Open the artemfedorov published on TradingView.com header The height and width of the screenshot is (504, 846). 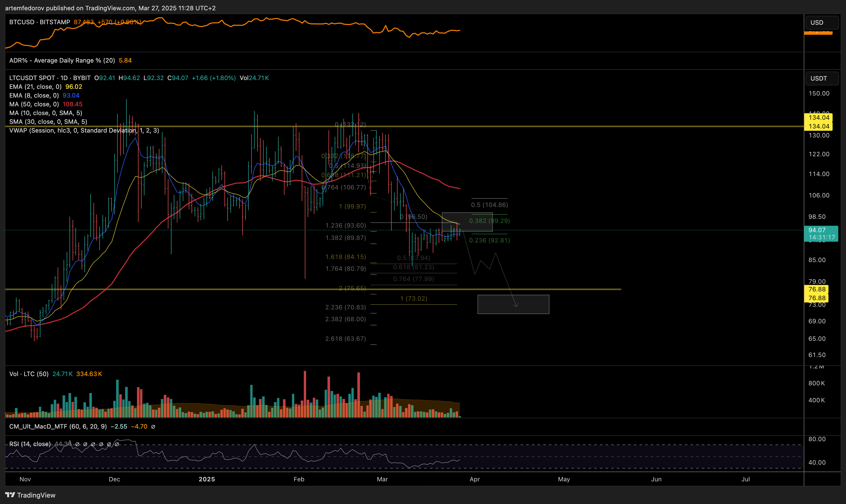tap(110, 8)
